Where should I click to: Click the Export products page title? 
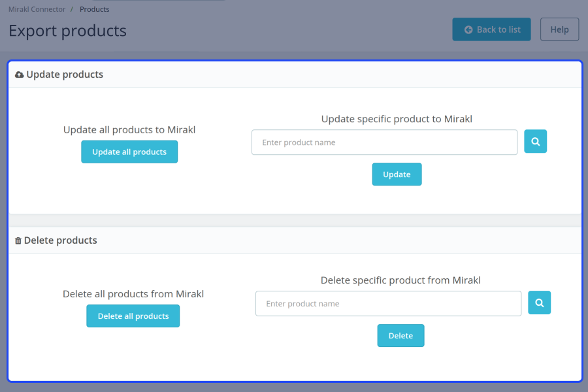pyautogui.click(x=67, y=31)
